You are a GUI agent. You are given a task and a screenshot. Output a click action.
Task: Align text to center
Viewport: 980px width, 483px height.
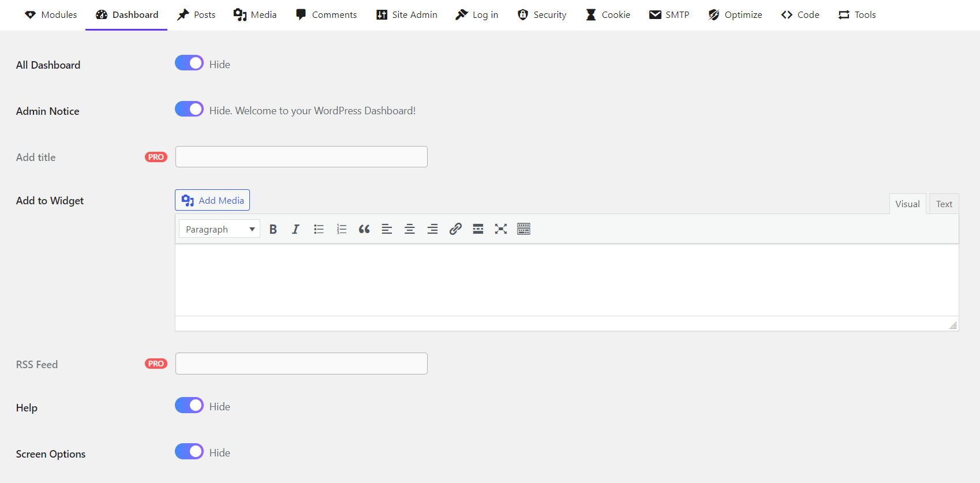410,229
